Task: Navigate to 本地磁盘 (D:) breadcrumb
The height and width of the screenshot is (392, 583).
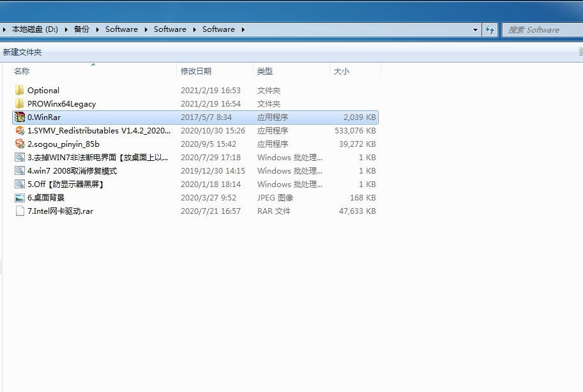Action: coord(34,29)
